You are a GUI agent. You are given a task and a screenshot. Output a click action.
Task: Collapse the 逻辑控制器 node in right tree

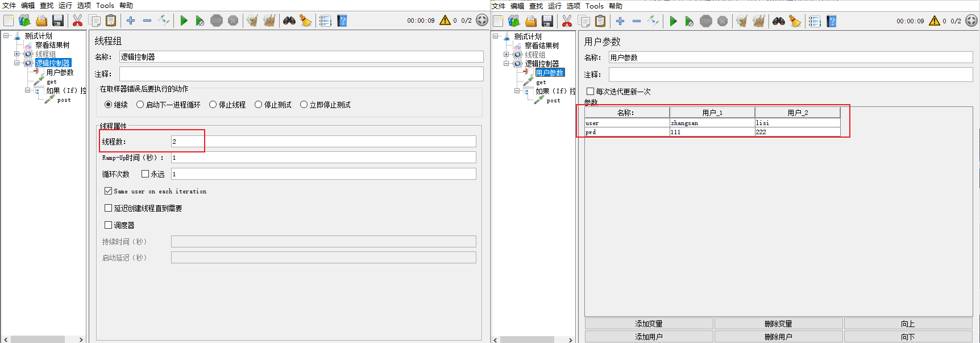coord(506,64)
